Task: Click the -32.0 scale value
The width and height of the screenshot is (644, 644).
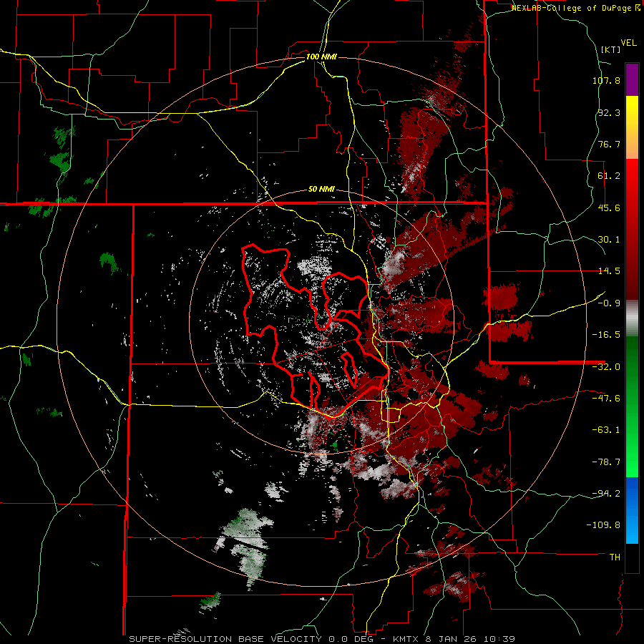Action: [x=606, y=367]
